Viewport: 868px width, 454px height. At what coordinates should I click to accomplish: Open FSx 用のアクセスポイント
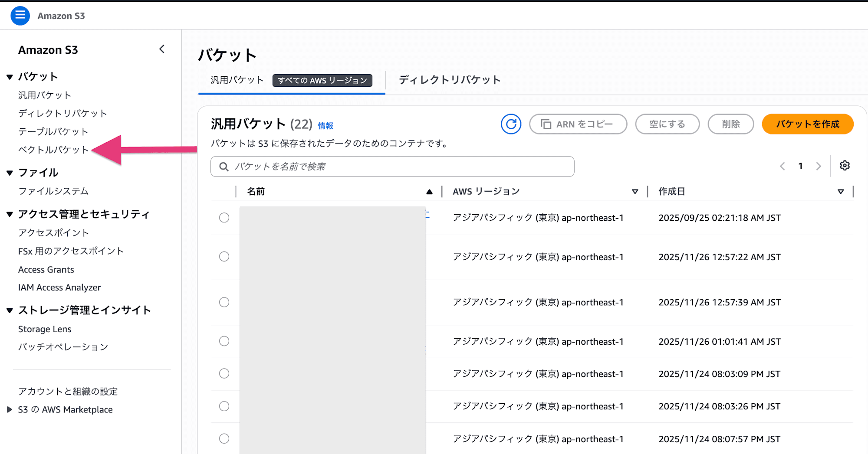click(x=71, y=251)
